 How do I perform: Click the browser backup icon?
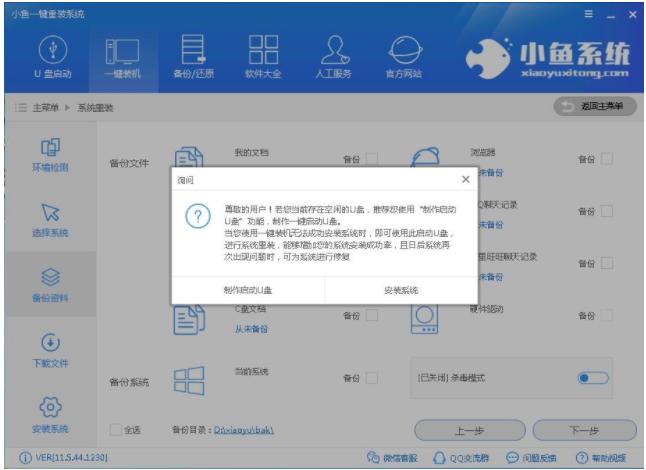click(425, 157)
